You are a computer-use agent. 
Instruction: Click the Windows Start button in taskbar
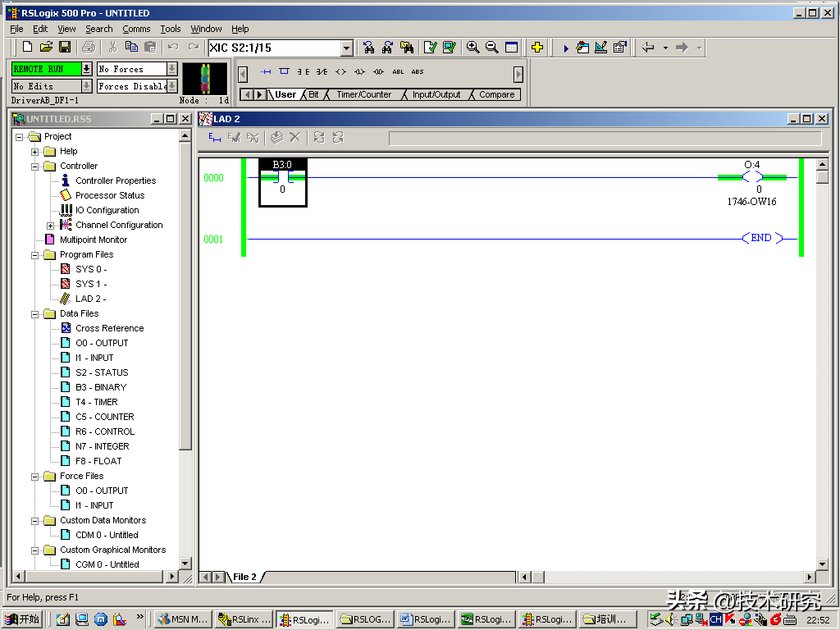(22, 619)
